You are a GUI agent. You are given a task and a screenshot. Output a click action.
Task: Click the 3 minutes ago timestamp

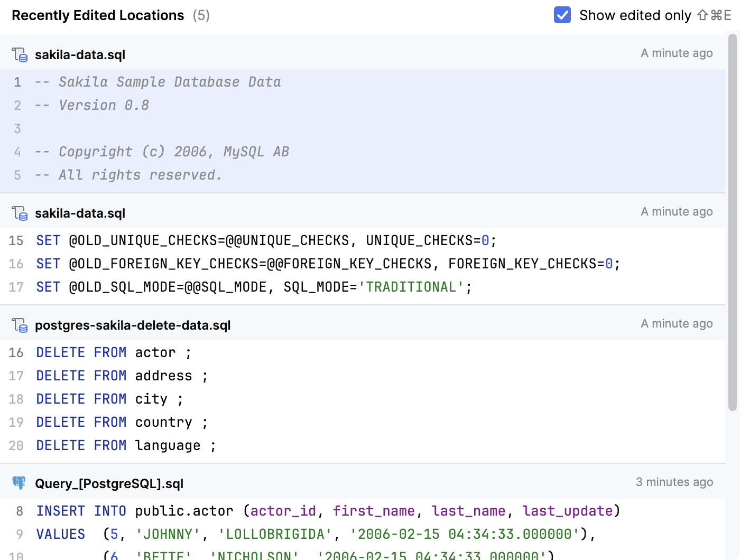click(x=674, y=482)
